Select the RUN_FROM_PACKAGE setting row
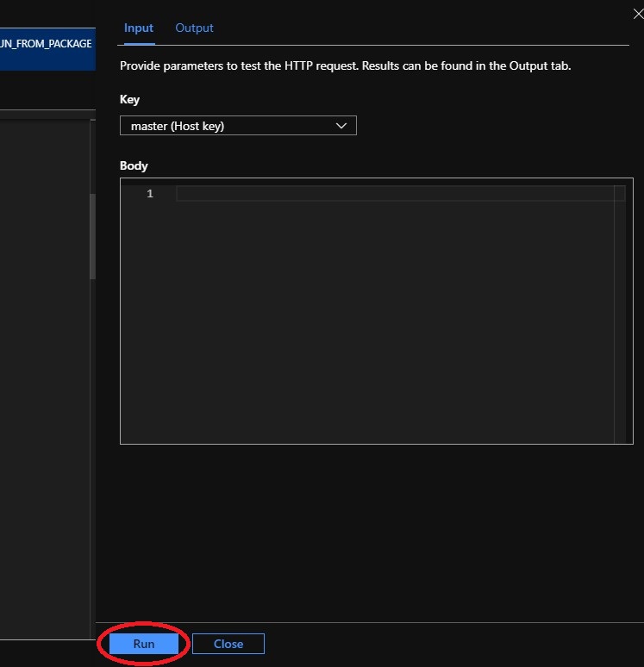This screenshot has height=667, width=644. coord(47,49)
